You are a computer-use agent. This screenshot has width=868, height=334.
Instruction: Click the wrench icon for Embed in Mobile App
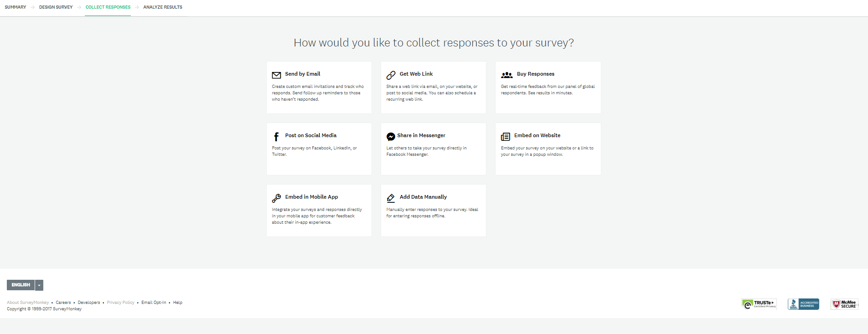(276, 198)
